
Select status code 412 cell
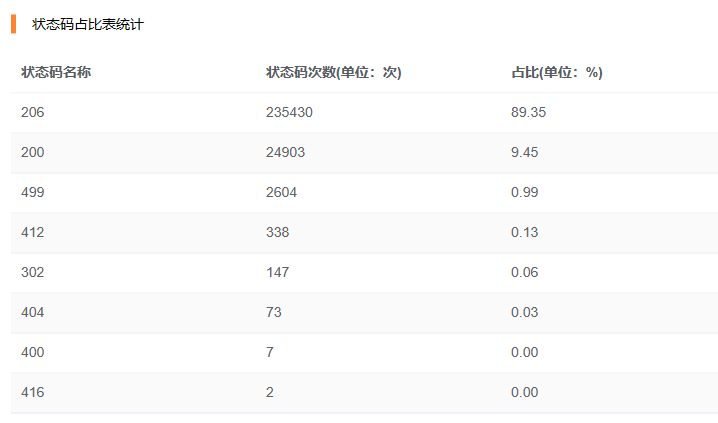tap(33, 233)
